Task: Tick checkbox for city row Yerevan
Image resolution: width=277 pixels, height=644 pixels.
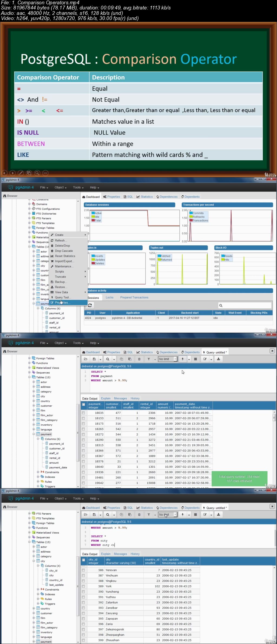Action: point(83,570)
